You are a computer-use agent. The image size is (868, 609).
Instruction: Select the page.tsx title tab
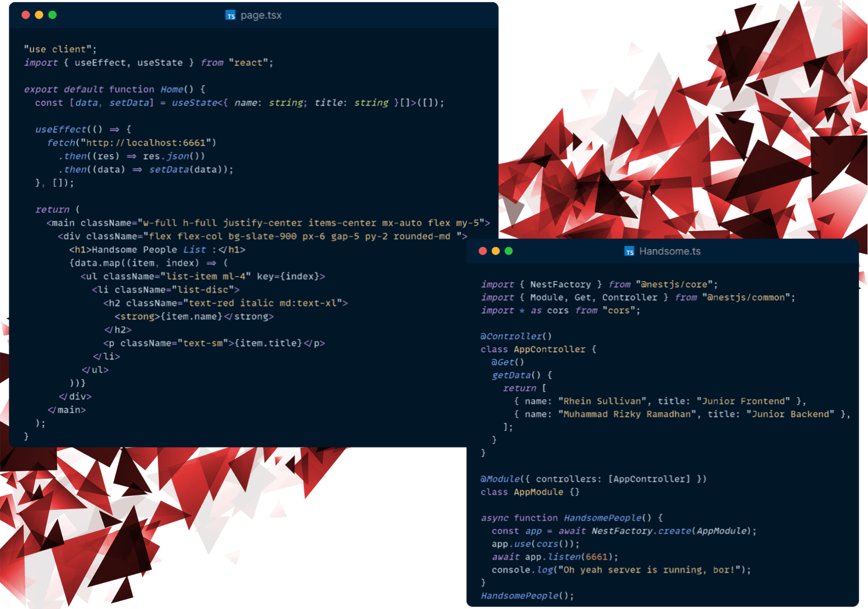coord(261,16)
